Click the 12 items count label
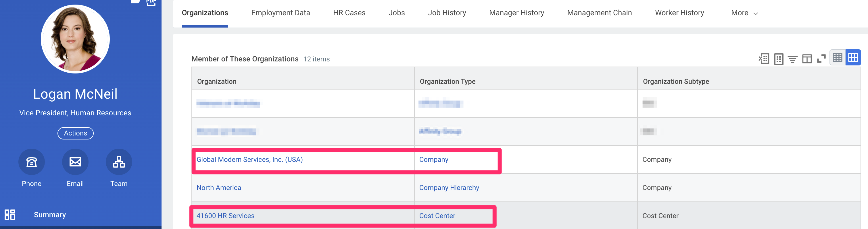 coord(316,59)
